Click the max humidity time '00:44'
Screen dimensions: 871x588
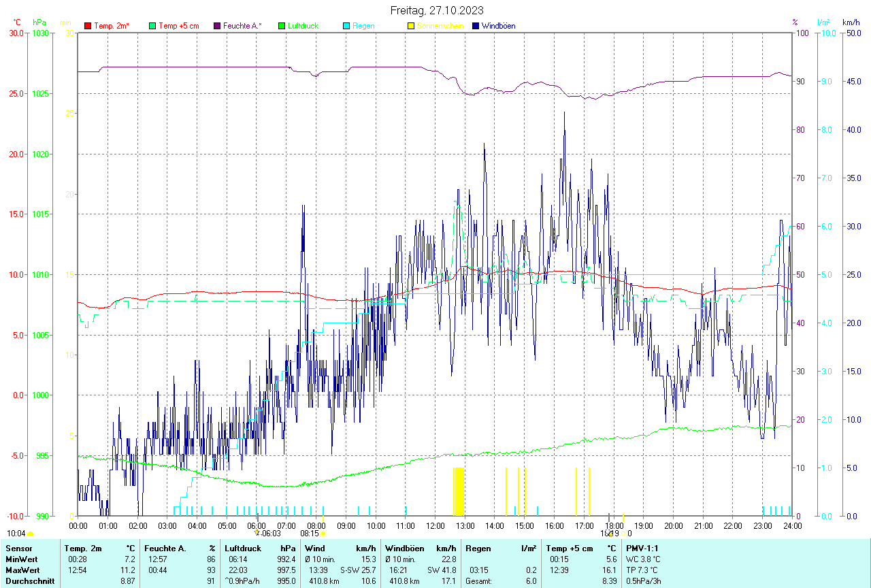pos(157,570)
